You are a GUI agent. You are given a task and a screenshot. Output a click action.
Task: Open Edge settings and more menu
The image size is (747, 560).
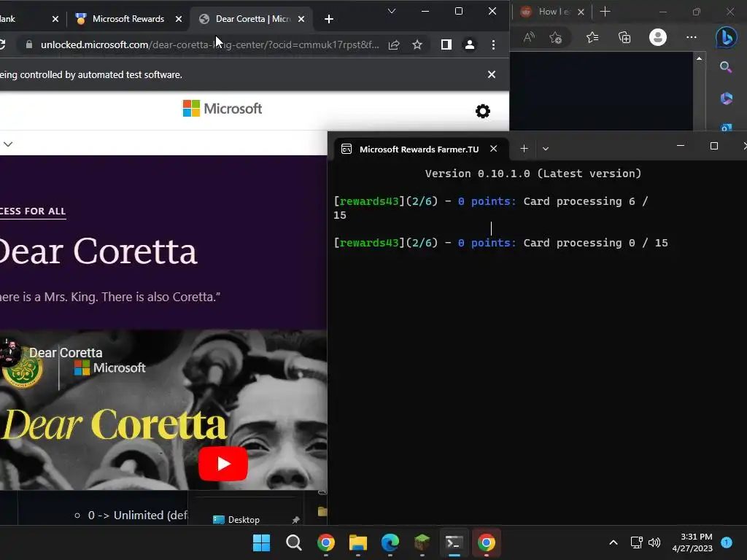pos(692,37)
